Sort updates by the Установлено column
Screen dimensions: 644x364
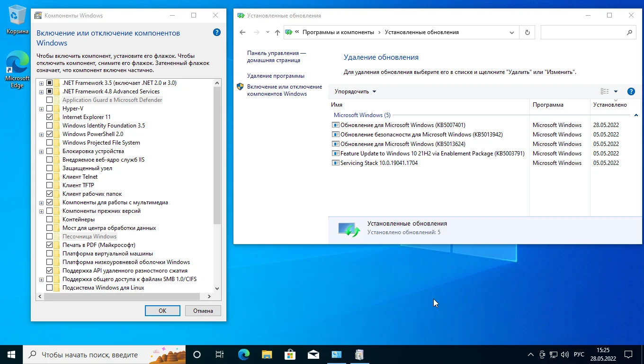(x=616, y=105)
